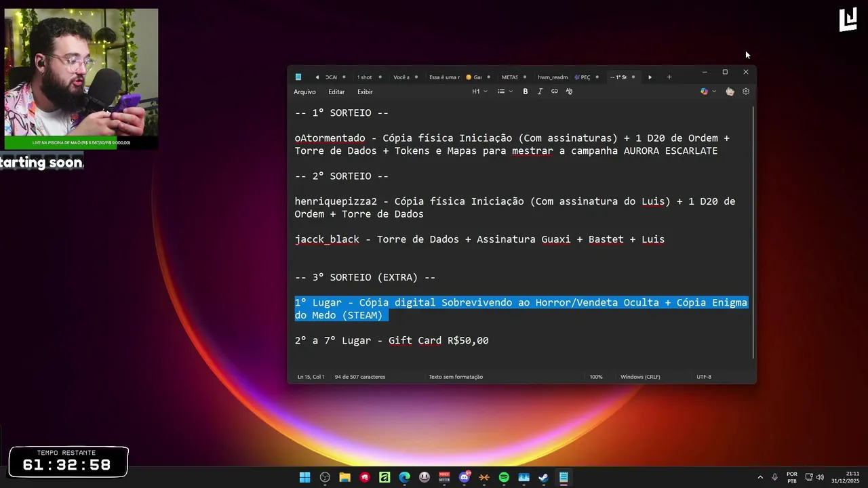Open File Explorer from the taskbar
This screenshot has height=488, width=868.
pos(344,477)
